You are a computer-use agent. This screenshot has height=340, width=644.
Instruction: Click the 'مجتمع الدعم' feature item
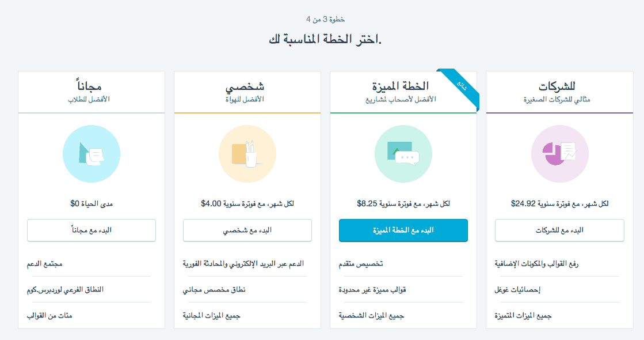click(x=45, y=264)
